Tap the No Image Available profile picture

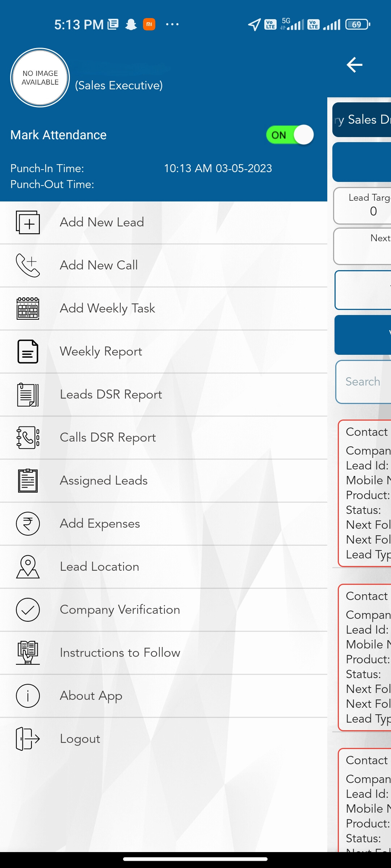40,78
